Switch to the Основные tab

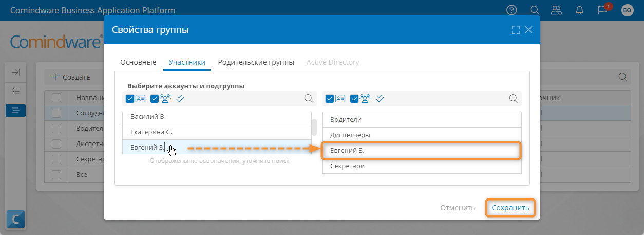point(138,62)
